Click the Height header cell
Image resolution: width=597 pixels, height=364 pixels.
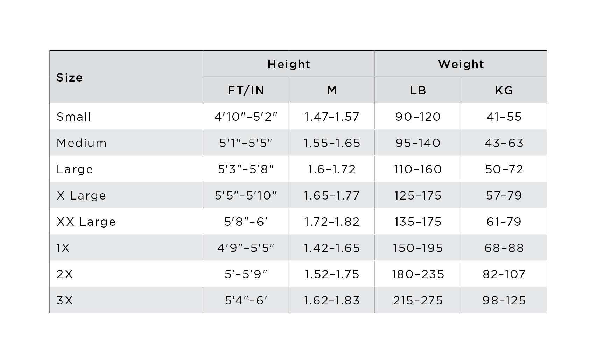pos(289,64)
